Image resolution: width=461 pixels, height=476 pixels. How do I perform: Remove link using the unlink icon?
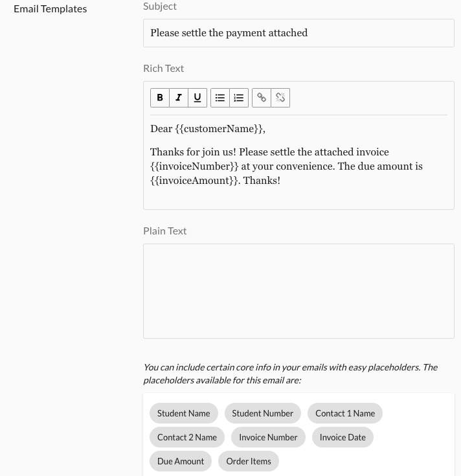(x=280, y=98)
